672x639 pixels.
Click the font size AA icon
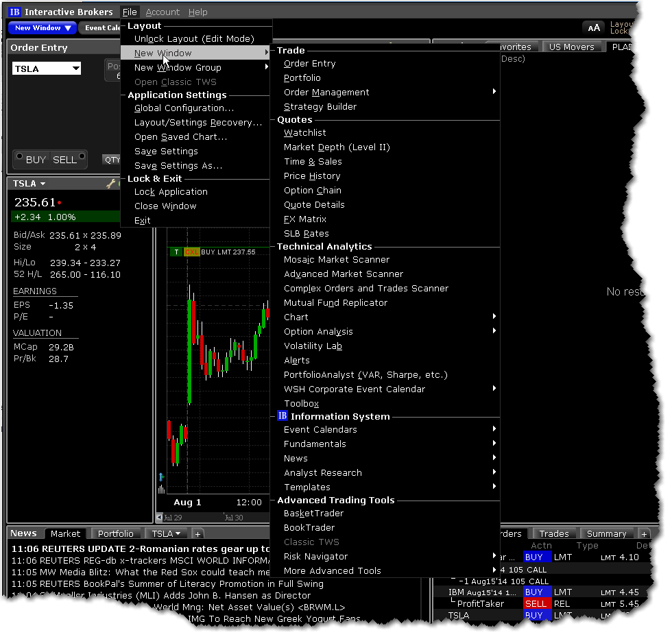[x=593, y=27]
